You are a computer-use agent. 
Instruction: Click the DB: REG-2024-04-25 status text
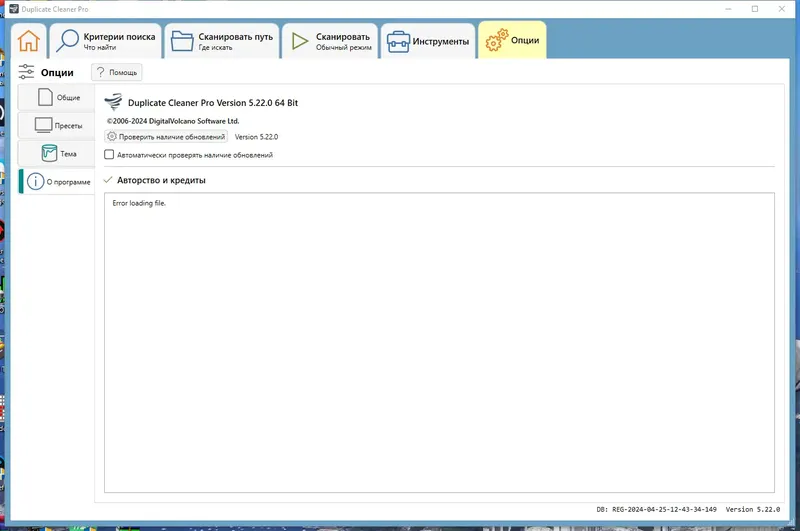[x=656, y=510]
